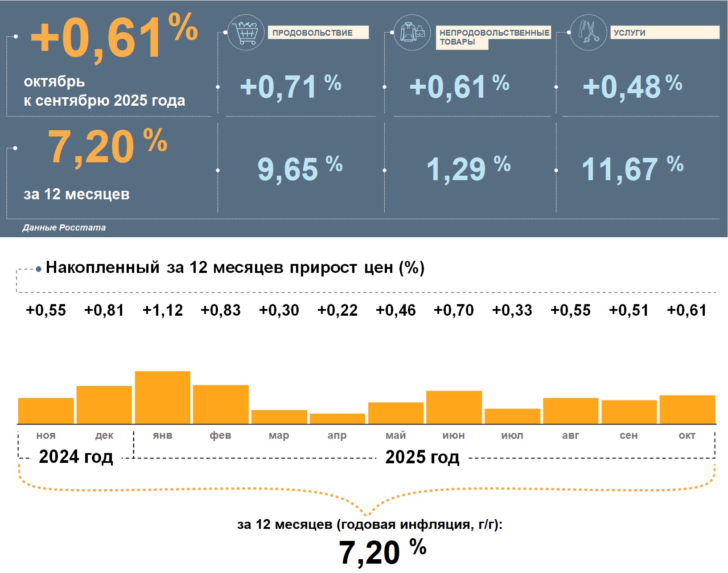
Task: Click the '2025 год' year label
Action: coord(422,457)
